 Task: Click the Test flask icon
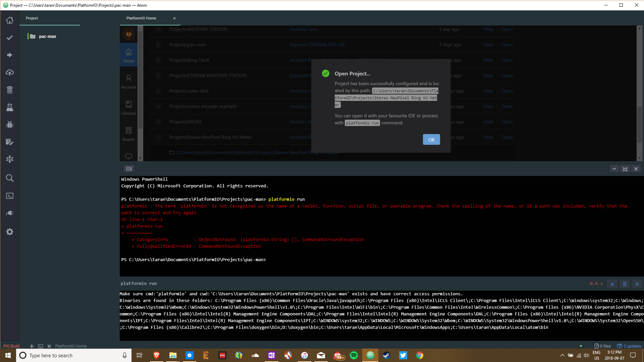(10, 107)
